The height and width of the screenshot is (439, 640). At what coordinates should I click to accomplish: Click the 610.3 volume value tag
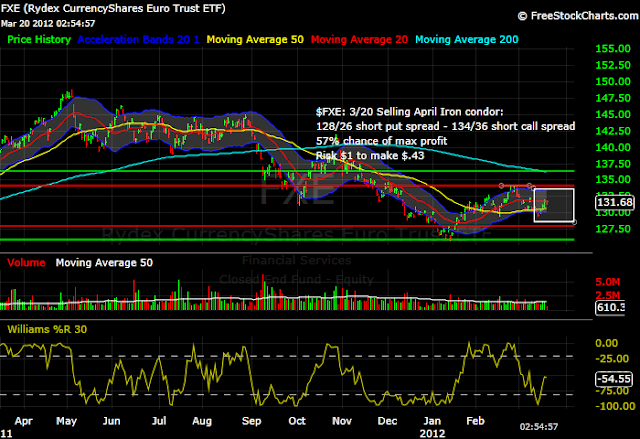(610, 307)
